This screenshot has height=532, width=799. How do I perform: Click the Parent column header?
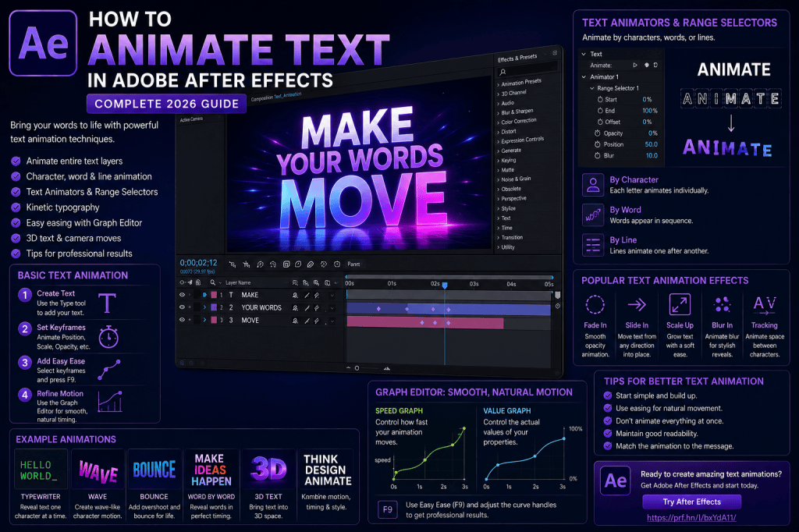pyautogui.click(x=353, y=264)
